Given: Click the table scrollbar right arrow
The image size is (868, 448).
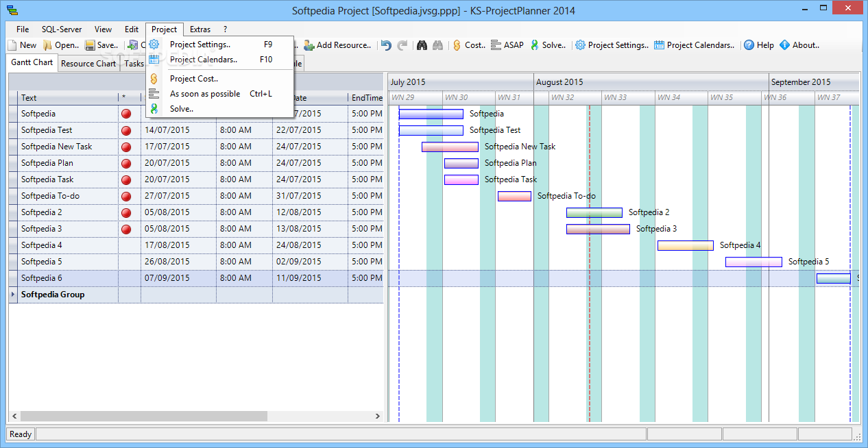Looking at the screenshot, I should 377,416.
